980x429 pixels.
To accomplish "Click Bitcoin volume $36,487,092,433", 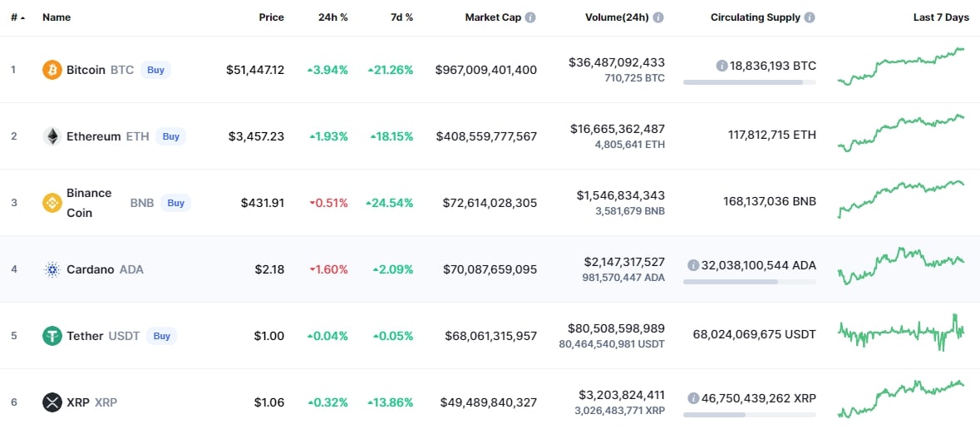I will (617, 62).
